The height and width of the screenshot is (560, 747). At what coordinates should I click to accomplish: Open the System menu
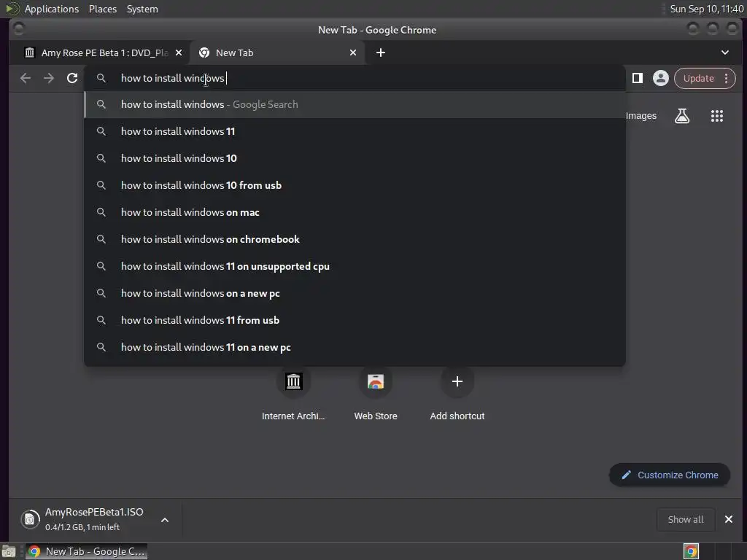click(x=142, y=9)
